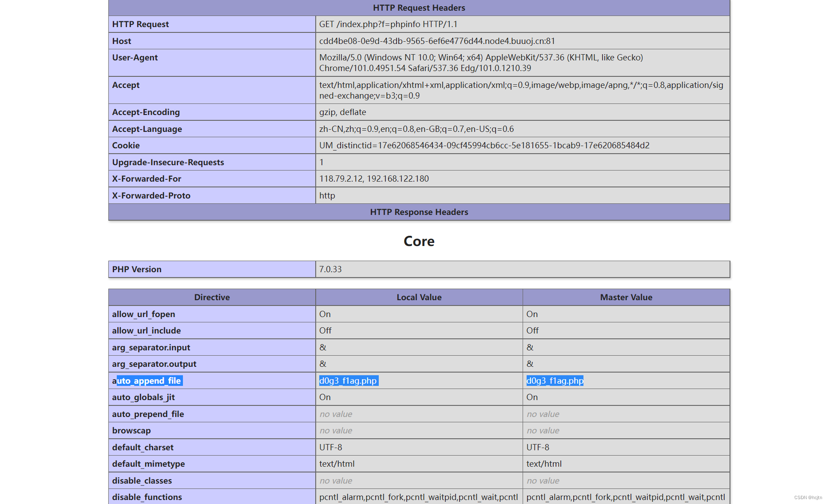Screen dimensions: 829x504
Task: Select the Local Value column header
Action: click(418, 297)
